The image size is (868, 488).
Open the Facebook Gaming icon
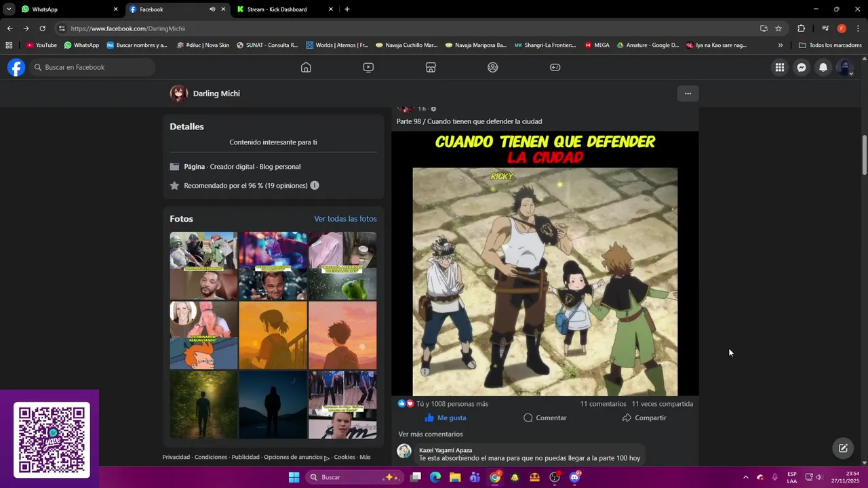555,67
